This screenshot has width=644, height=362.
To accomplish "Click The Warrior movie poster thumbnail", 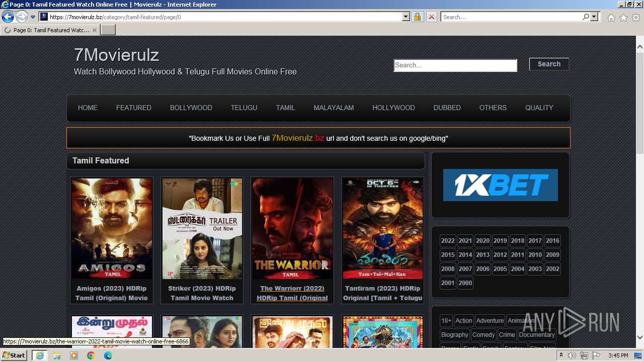I will 292,228.
